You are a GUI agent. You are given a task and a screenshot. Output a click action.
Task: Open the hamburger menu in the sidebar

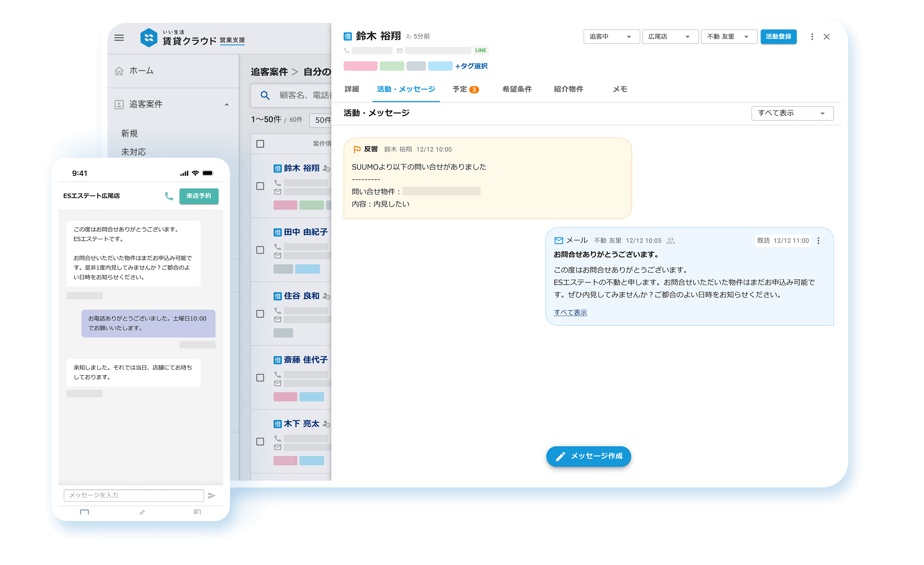pos(119,37)
